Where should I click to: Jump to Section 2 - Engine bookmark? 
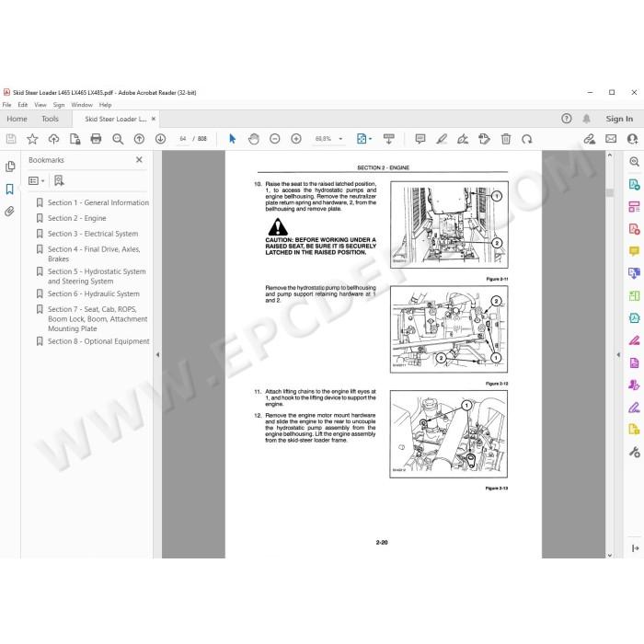[76, 219]
